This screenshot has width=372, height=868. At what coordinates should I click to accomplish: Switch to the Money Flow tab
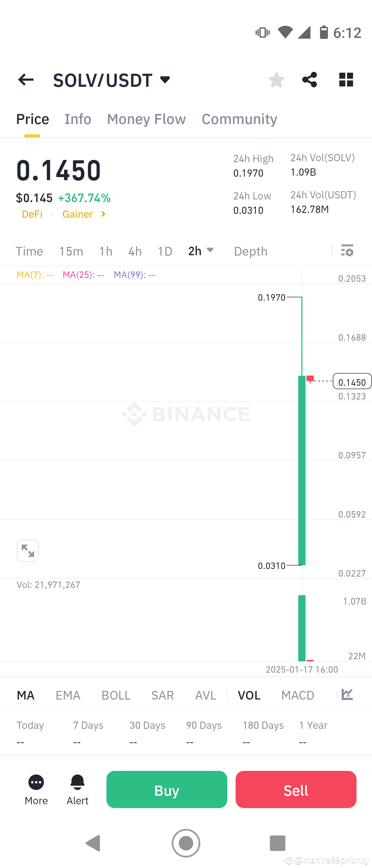(146, 119)
